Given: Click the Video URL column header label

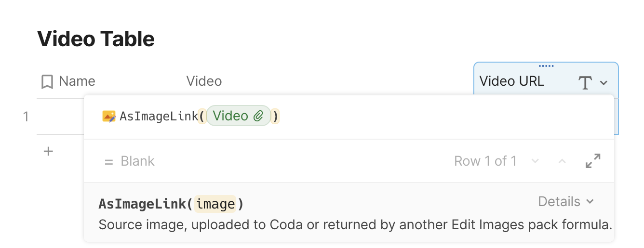Looking at the screenshot, I should [x=511, y=81].
